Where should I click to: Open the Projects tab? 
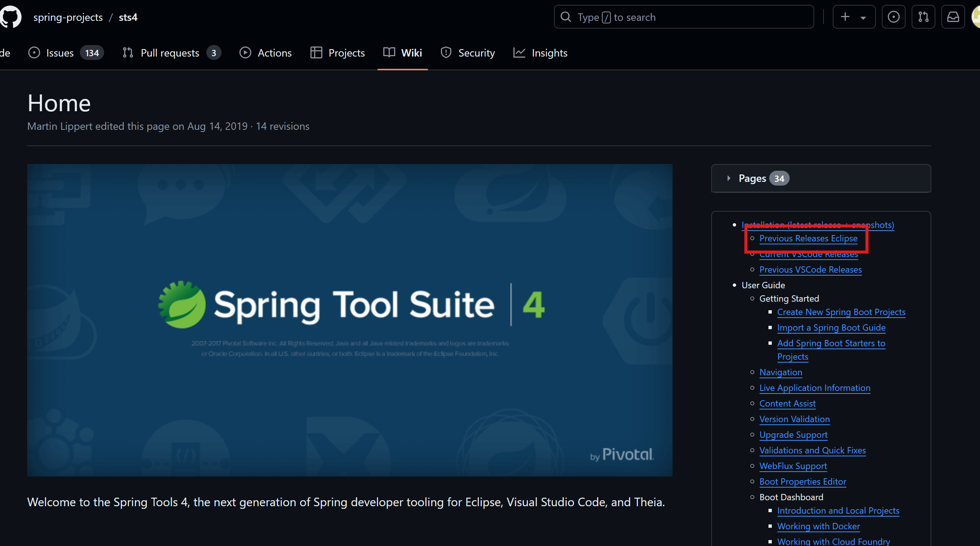346,53
